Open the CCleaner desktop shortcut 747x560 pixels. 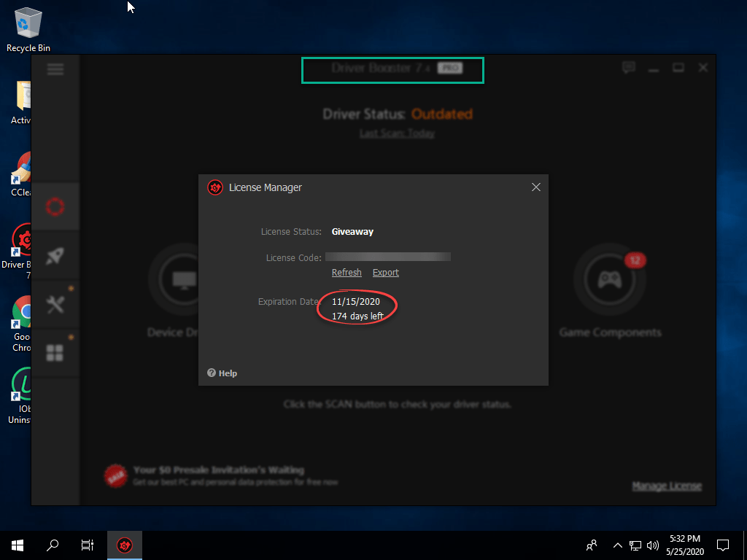(x=21, y=174)
